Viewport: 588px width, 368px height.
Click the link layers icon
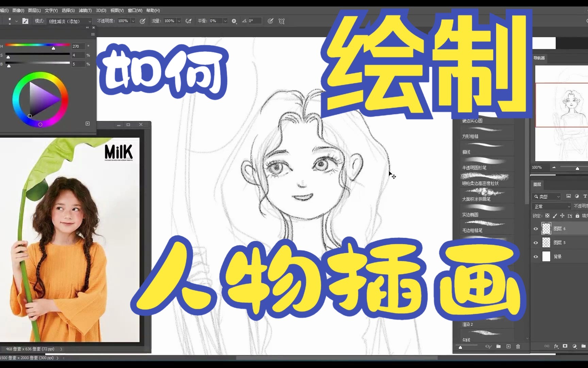coord(547,346)
